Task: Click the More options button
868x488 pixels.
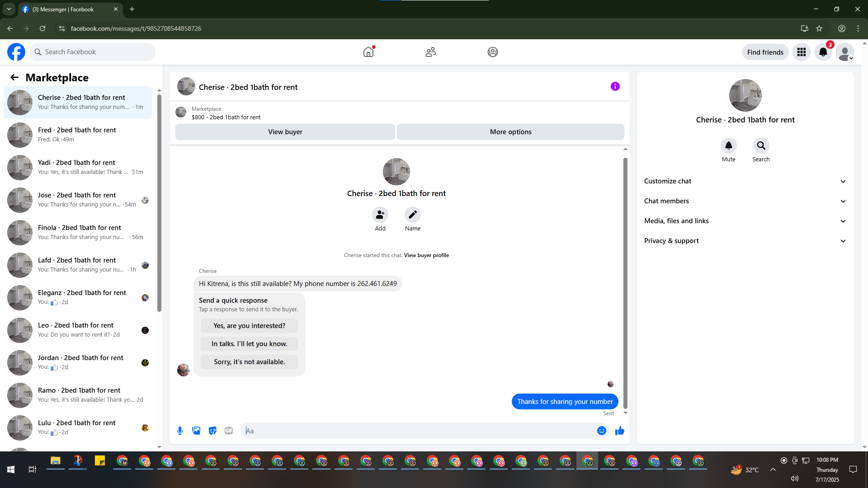Action: tap(510, 132)
